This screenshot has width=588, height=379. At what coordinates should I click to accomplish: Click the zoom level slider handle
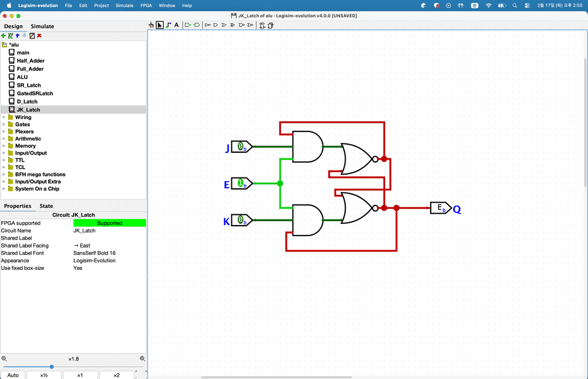(52, 366)
